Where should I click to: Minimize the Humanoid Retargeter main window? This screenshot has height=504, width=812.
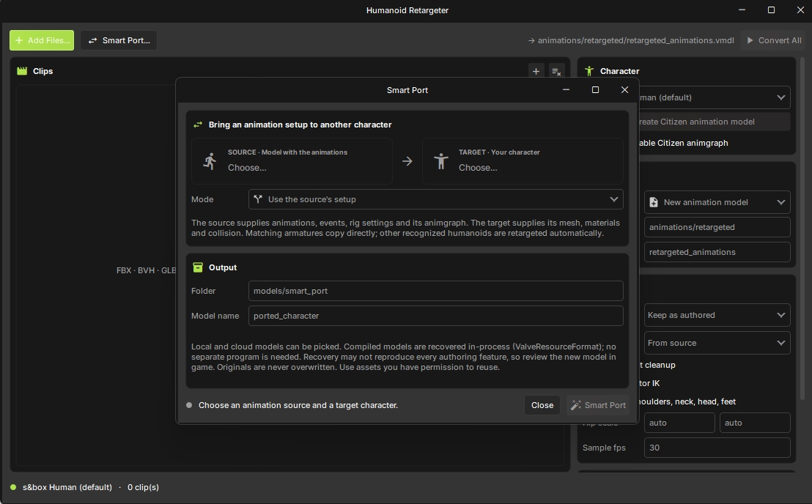742,10
